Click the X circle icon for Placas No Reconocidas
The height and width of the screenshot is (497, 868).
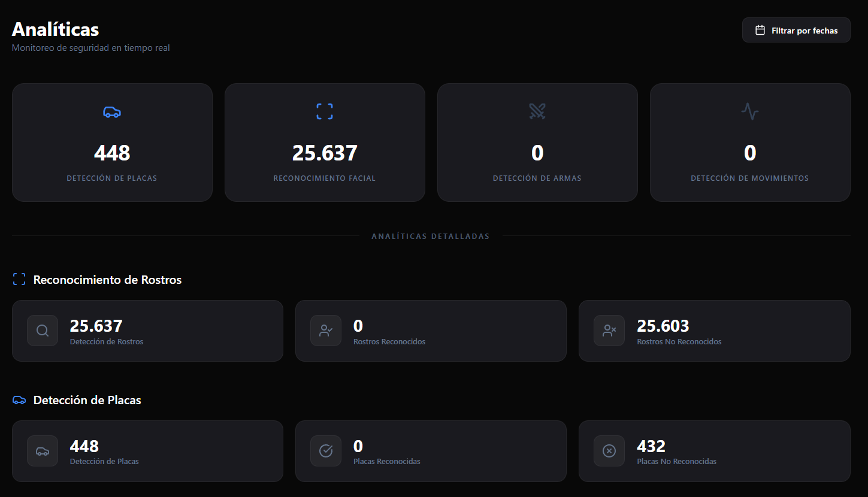pos(609,451)
